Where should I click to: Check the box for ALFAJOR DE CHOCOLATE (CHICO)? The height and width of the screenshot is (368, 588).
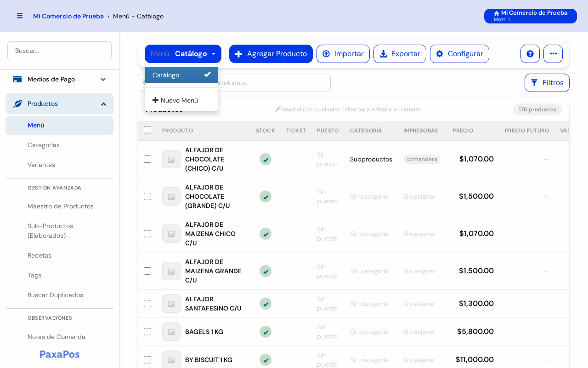[147, 159]
